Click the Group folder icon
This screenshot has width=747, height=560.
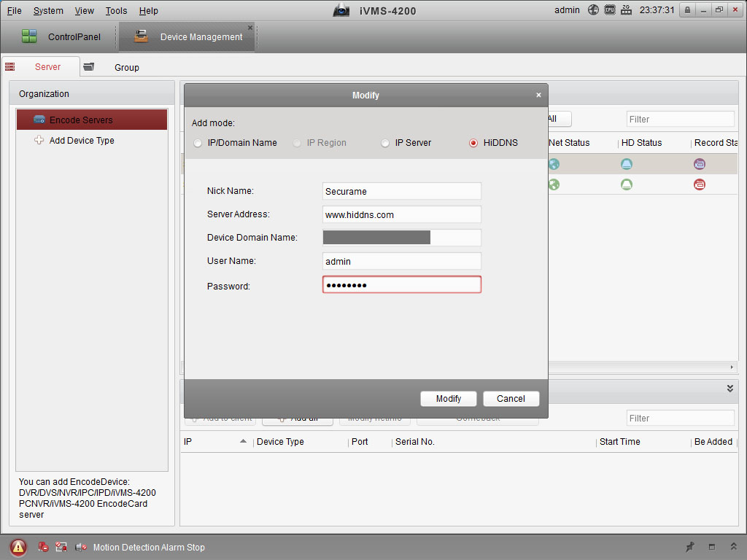point(88,66)
